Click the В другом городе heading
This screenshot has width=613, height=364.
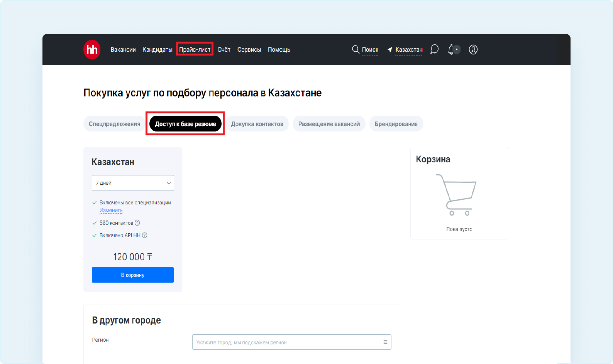[127, 320]
